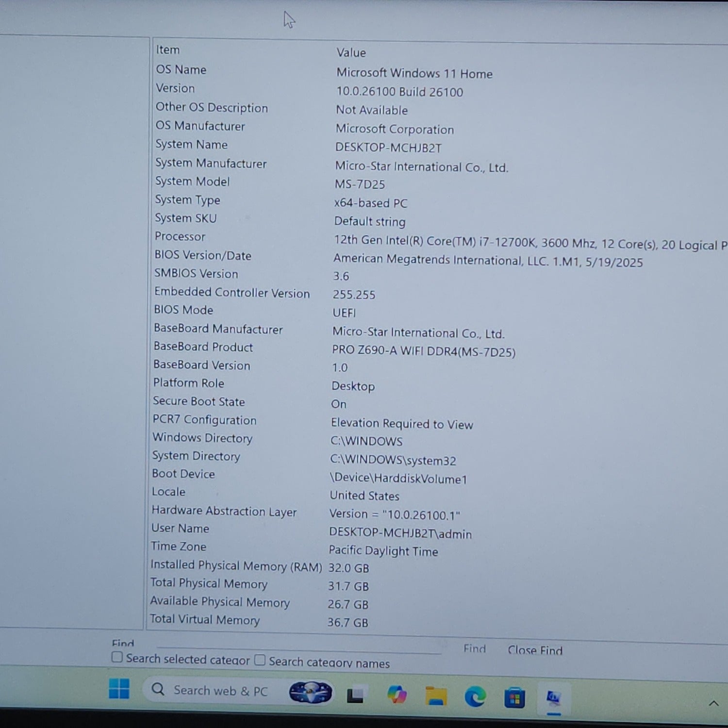Image resolution: width=728 pixels, height=728 pixels.
Task: Select Total Physical Memory row
Action: tap(209, 583)
